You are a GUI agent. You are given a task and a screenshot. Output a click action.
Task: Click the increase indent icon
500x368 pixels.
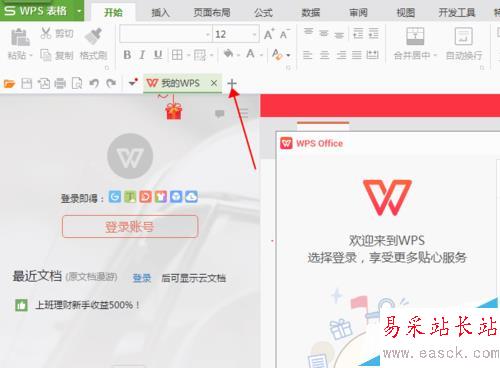pyautogui.click(x=373, y=33)
